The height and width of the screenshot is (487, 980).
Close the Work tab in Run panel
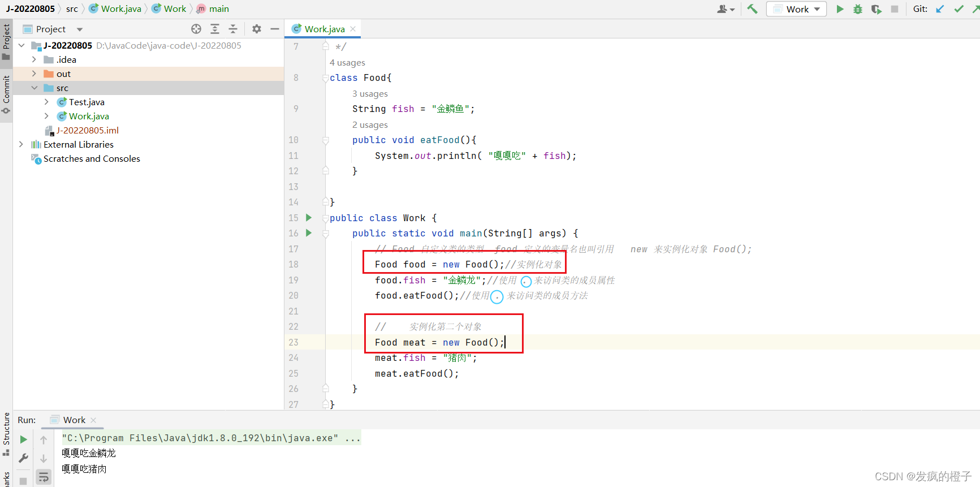point(93,420)
